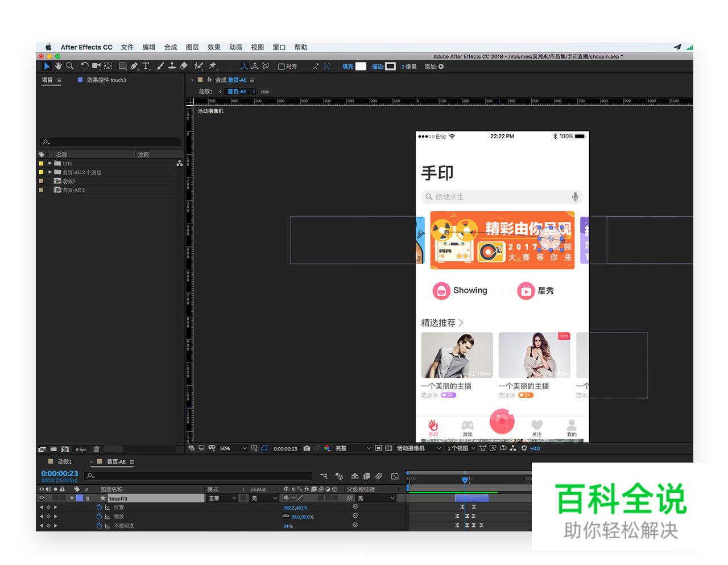Viewport: 728px width, 565px height.
Task: Click the World Axis mode icon
Action: point(255,66)
